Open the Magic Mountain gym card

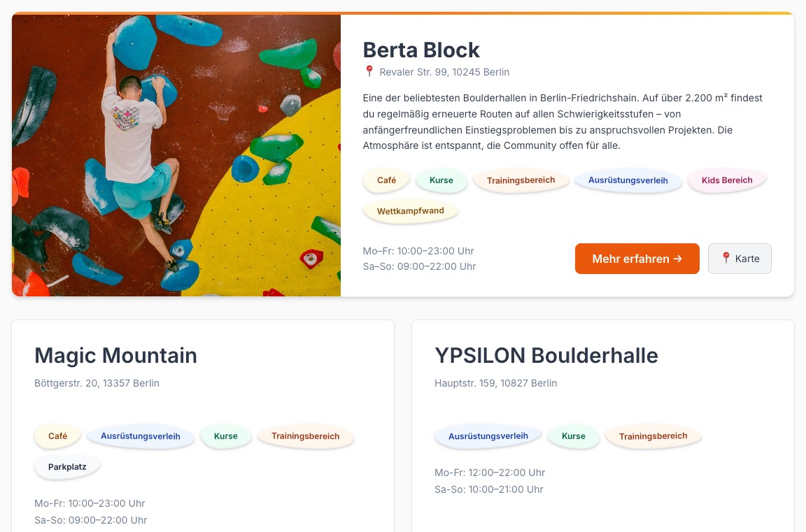[115, 356]
